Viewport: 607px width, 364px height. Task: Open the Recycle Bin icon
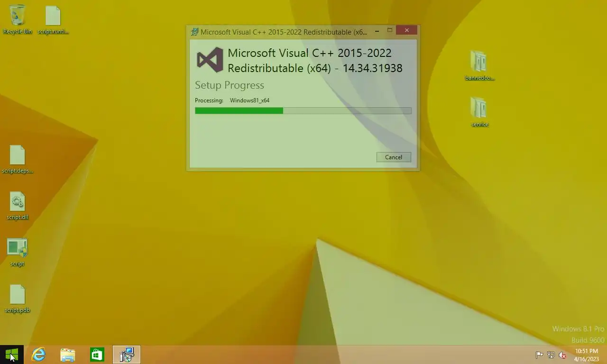pos(18,19)
